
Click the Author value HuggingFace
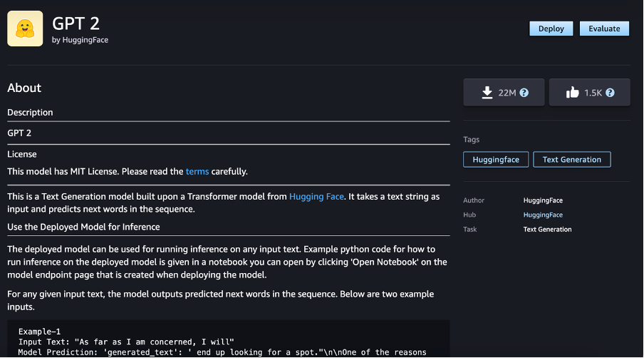point(543,200)
